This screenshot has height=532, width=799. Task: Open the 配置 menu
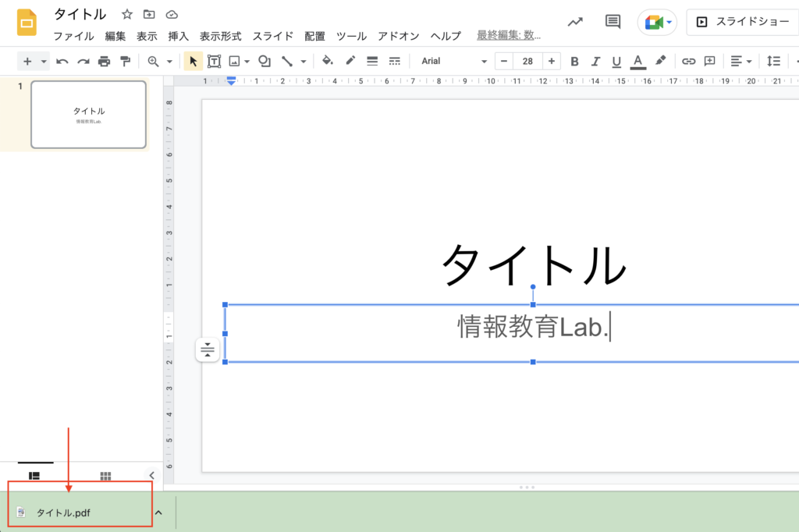coord(315,36)
